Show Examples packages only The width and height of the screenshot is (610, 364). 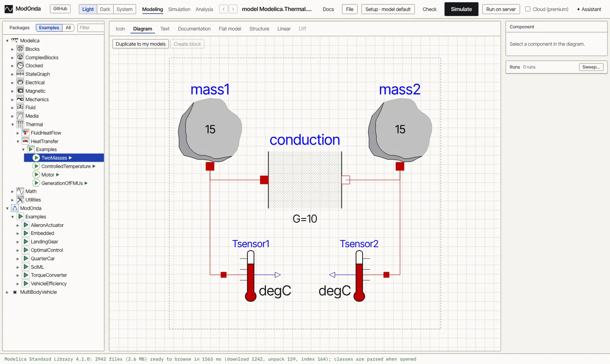[49, 28]
